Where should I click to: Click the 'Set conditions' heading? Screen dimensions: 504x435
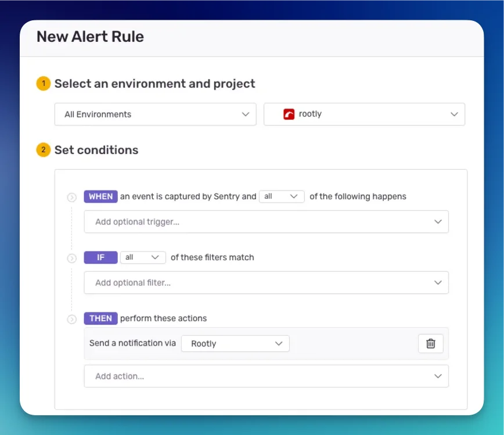(96, 150)
